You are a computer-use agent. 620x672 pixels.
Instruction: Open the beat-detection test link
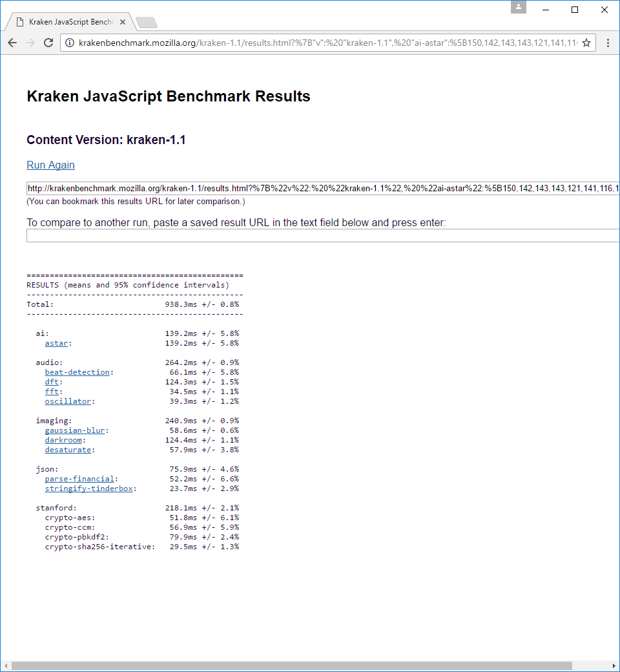pyautogui.click(x=77, y=372)
